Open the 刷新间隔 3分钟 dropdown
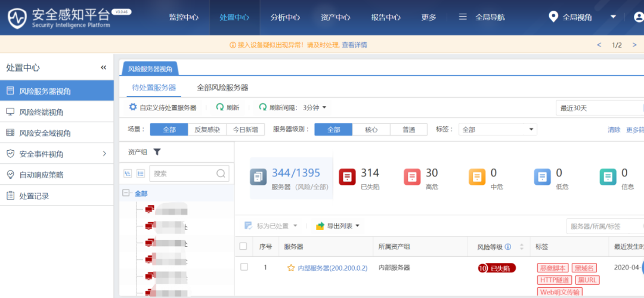 (x=315, y=108)
